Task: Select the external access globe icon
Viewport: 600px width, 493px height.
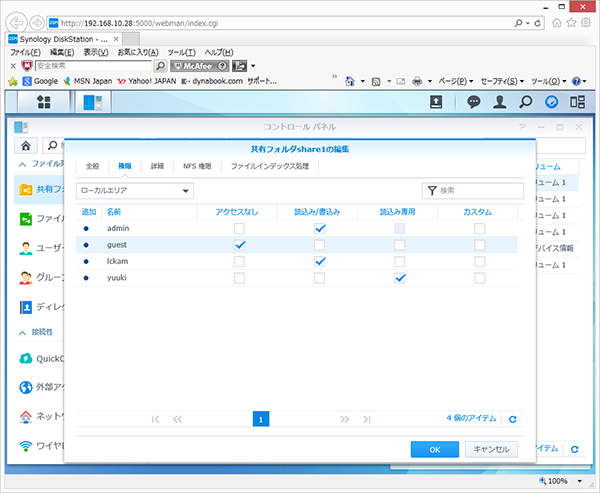Action: click(26, 387)
